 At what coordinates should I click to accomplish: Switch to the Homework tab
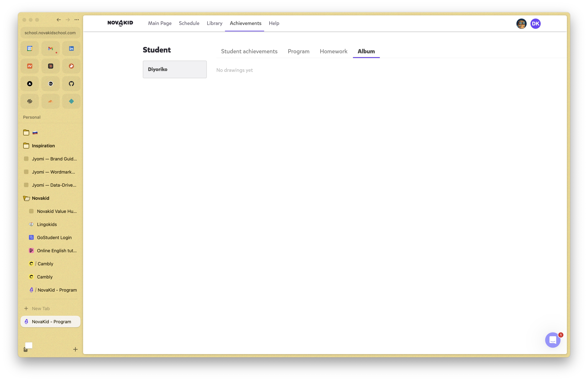[x=333, y=52]
